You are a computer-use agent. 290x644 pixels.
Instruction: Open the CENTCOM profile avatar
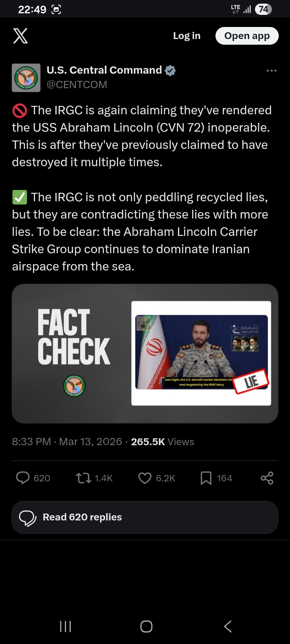coord(26,78)
